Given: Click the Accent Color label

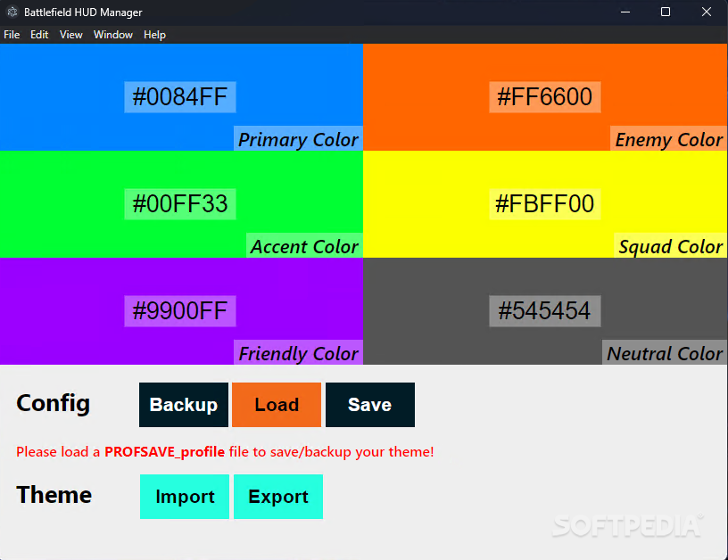Looking at the screenshot, I should [304, 246].
